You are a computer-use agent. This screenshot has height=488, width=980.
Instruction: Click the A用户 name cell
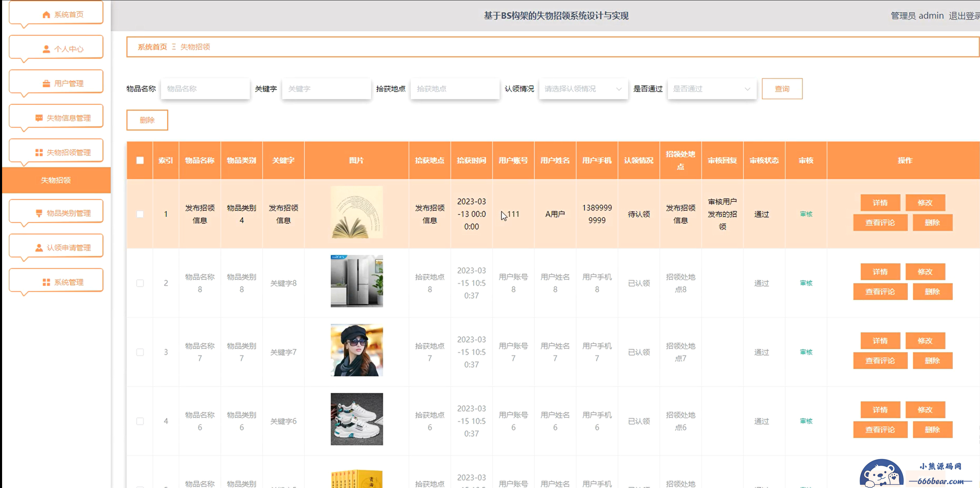555,214
